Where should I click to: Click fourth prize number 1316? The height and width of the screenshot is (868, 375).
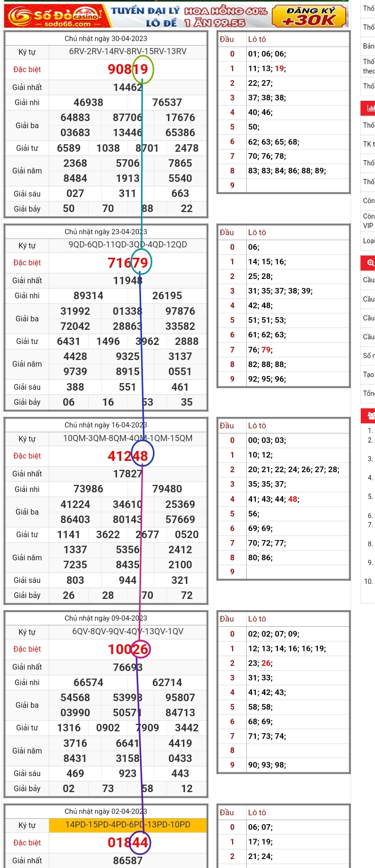69,728
